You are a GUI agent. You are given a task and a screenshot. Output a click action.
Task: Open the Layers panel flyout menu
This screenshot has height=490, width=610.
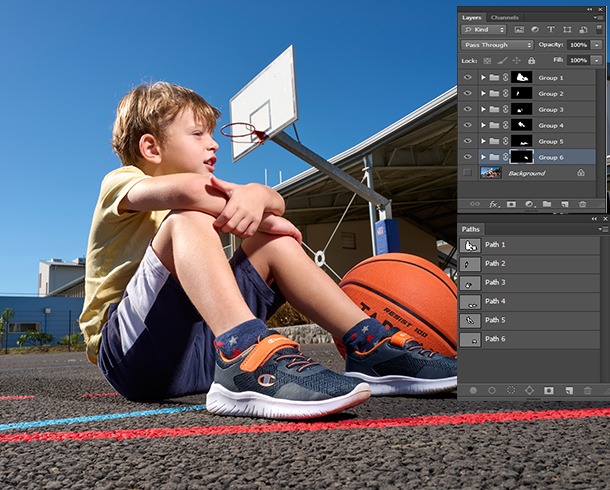point(597,18)
